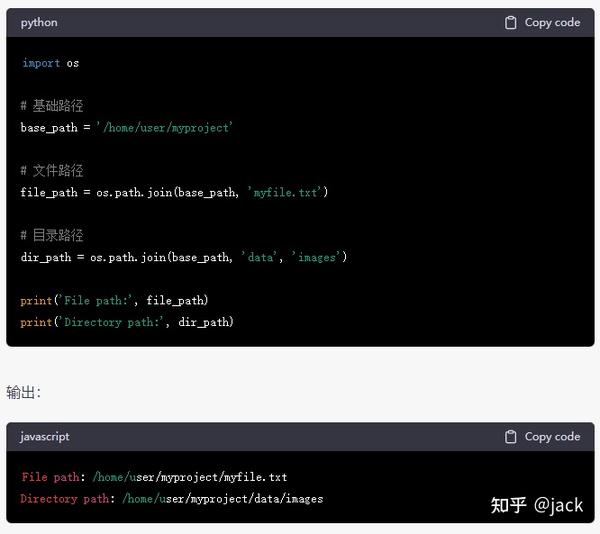The width and height of the screenshot is (600, 534).
Task: Click the "# 基础路径" comment
Action: click(52, 106)
